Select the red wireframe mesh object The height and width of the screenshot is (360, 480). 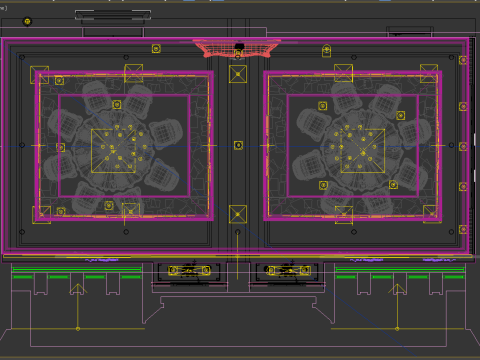tap(237, 48)
